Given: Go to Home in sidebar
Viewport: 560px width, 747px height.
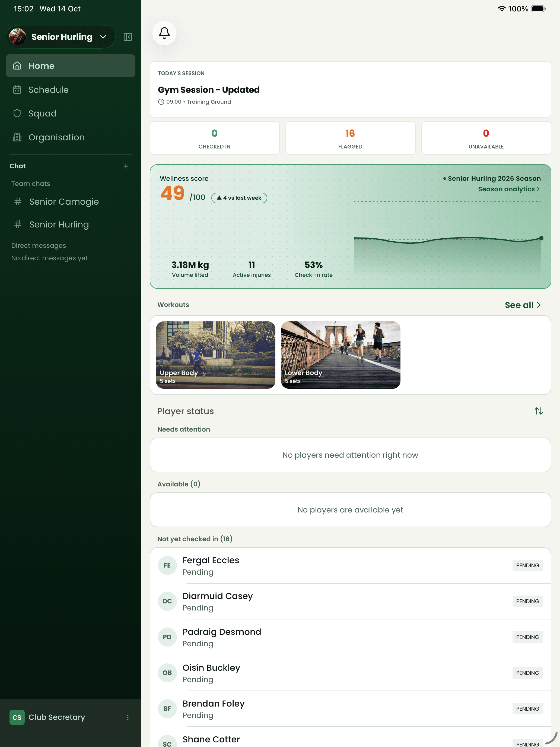Looking at the screenshot, I should pos(71,66).
